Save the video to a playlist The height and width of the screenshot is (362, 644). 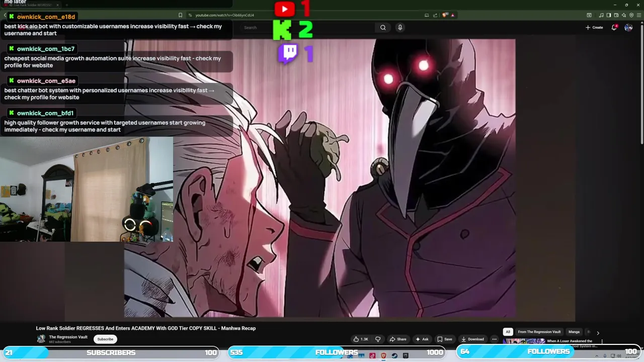pos(444,339)
